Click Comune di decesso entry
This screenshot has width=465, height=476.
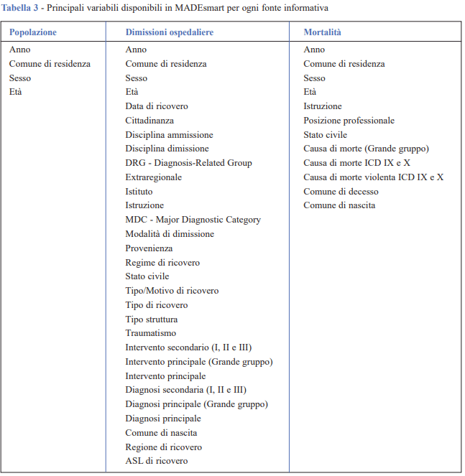[x=341, y=192]
